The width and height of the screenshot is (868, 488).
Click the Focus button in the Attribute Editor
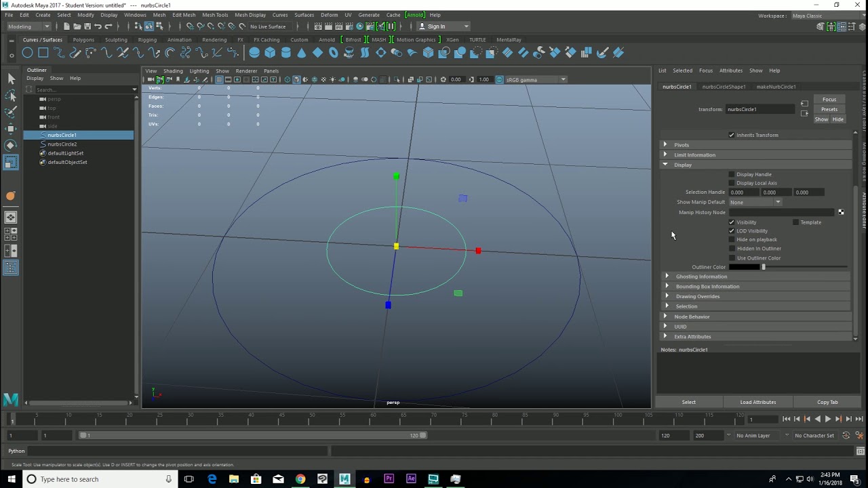pyautogui.click(x=829, y=100)
